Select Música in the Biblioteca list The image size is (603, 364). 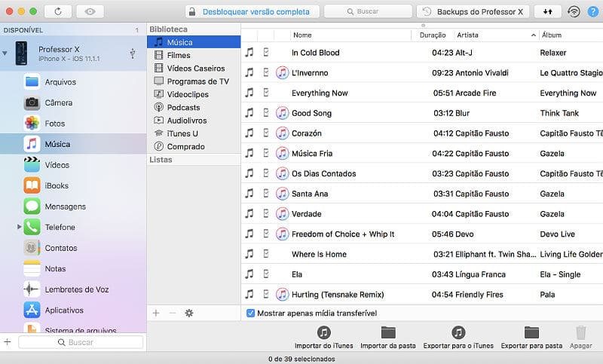(x=194, y=42)
